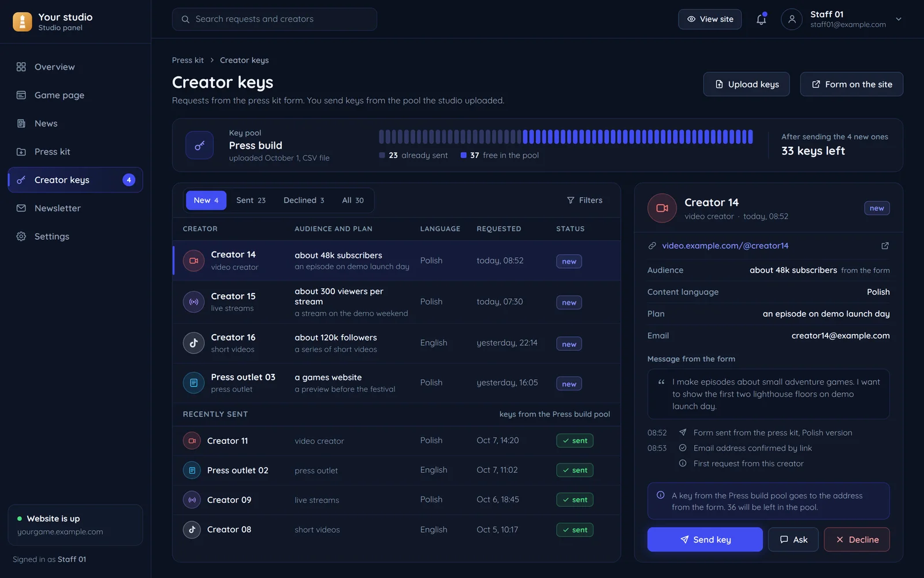Open the video.example.com/@creator14 link
Image resolution: width=924 pixels, height=578 pixels.
(725, 246)
